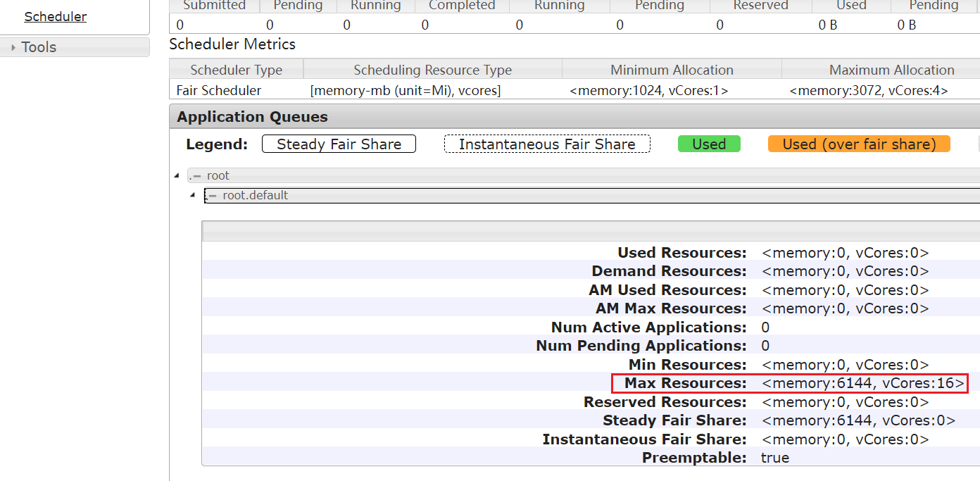
Task: Click the Scheduler Type column header
Action: click(236, 70)
